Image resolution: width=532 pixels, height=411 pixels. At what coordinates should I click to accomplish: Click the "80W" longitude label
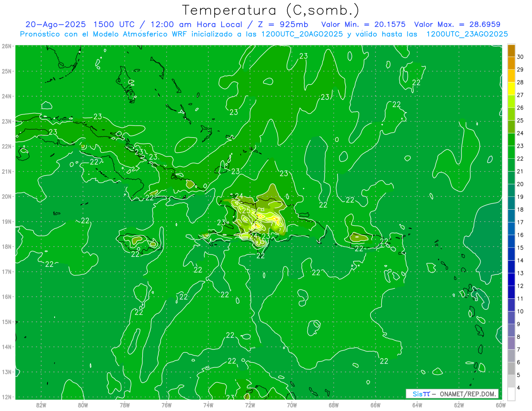[x=83, y=405]
